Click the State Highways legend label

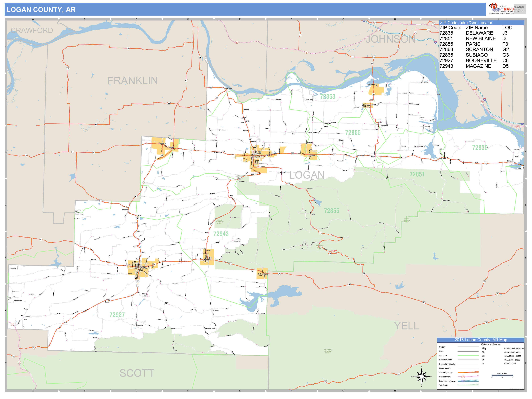446,372
